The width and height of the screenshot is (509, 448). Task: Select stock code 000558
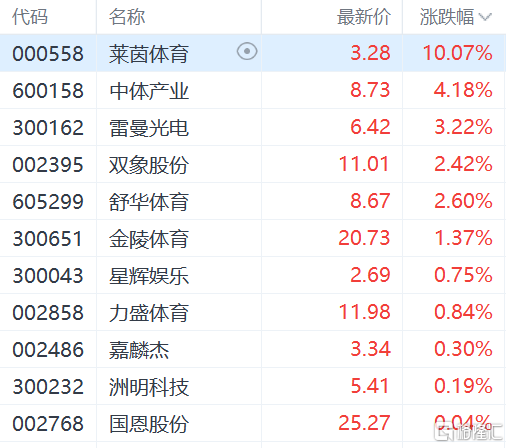(x=48, y=54)
